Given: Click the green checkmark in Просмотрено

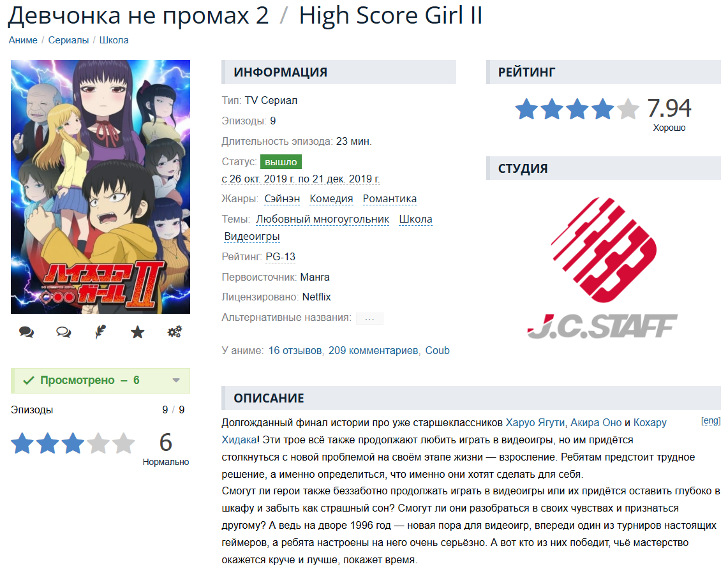Looking at the screenshot, I should (x=29, y=381).
